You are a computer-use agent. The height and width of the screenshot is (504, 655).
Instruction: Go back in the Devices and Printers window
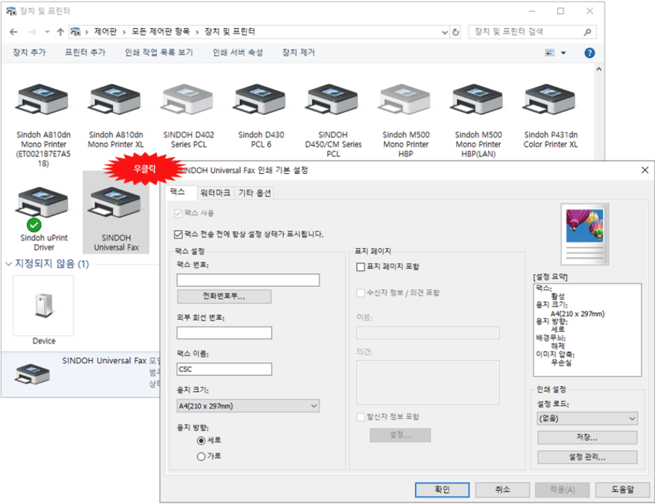click(x=14, y=32)
